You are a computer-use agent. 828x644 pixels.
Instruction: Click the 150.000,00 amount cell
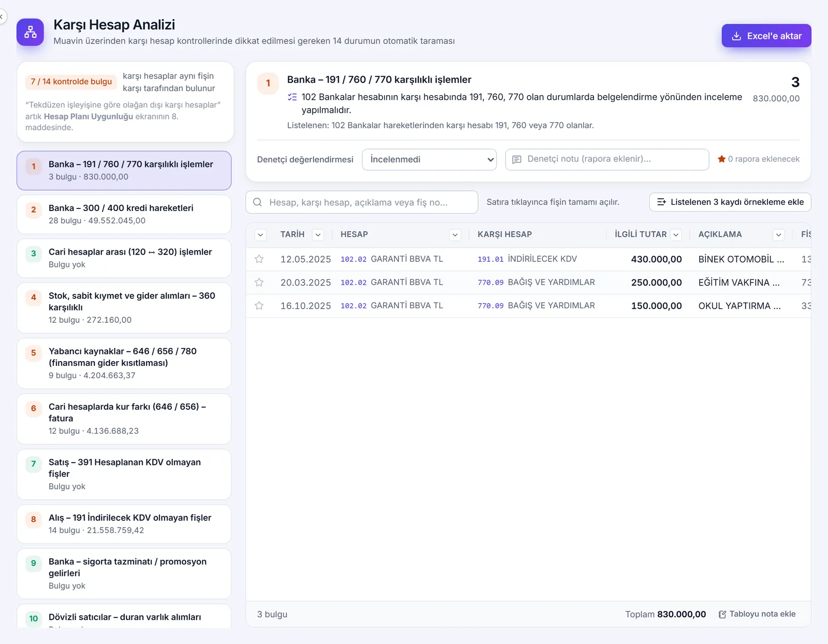click(x=656, y=306)
